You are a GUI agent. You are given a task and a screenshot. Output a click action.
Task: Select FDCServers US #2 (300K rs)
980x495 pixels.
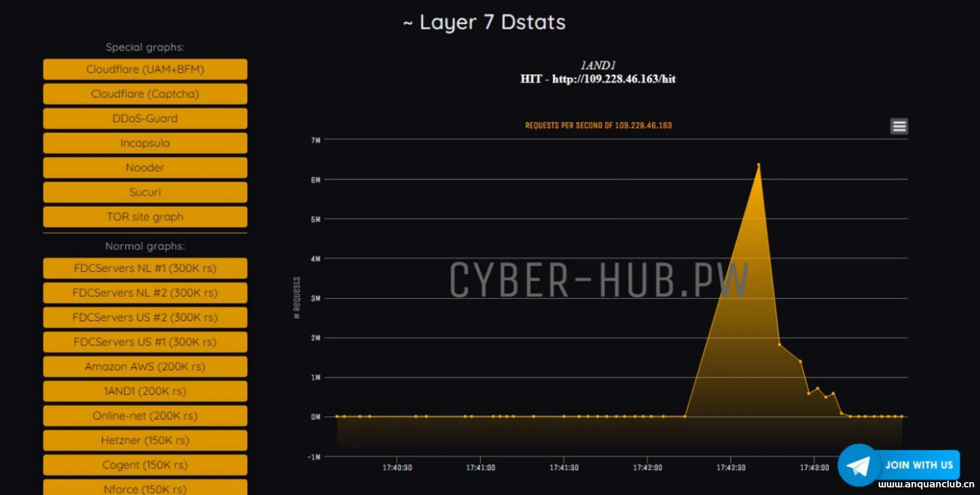click(x=145, y=317)
